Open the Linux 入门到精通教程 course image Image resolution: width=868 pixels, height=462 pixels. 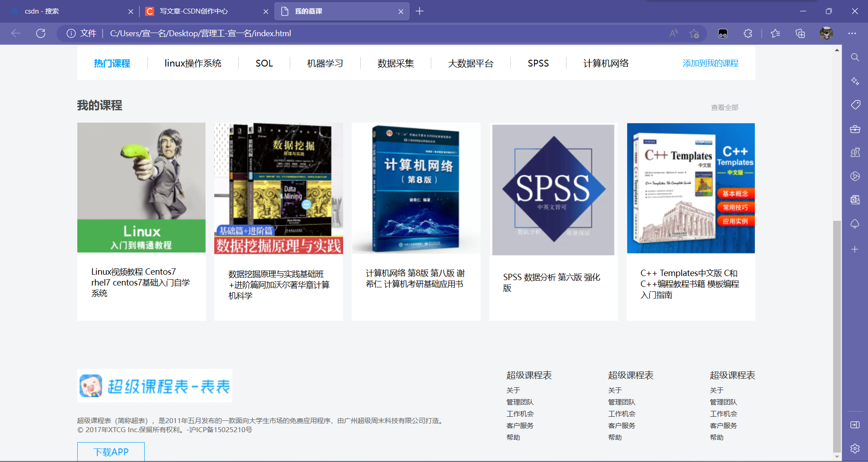tap(141, 187)
